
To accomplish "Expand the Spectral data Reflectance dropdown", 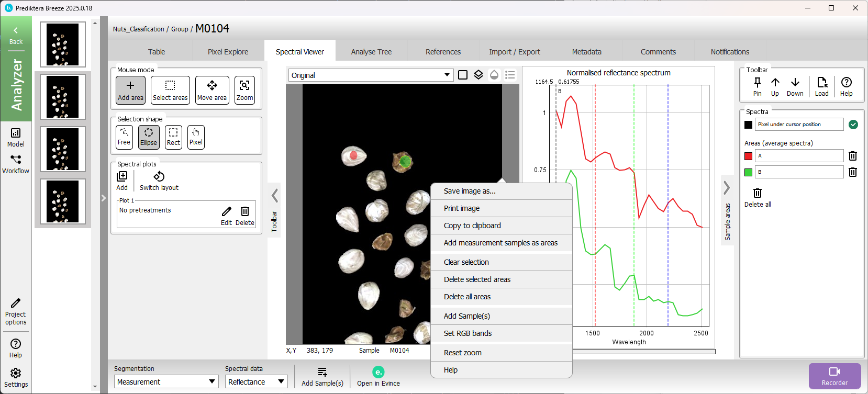I will pyautogui.click(x=256, y=382).
